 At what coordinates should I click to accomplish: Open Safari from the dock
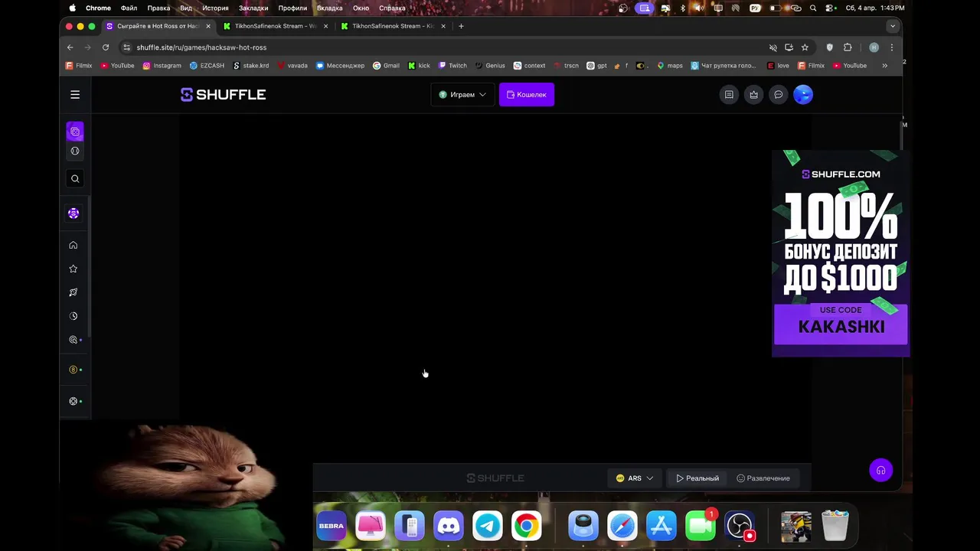622,526
